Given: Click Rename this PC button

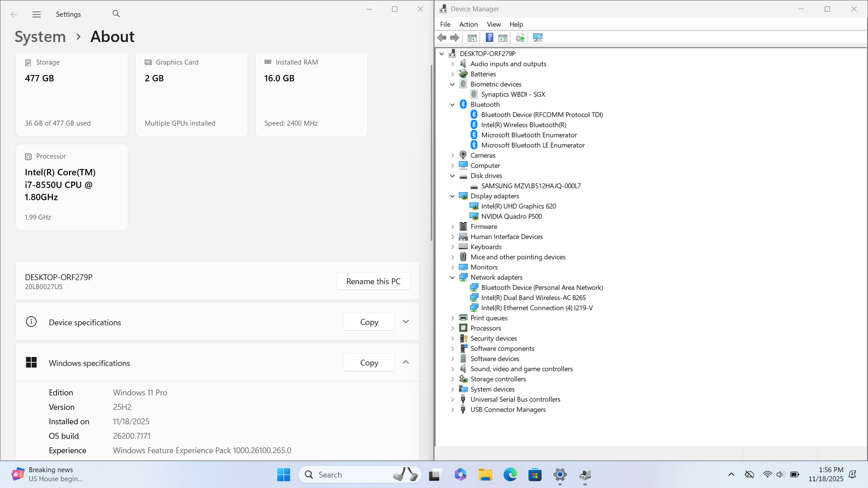Looking at the screenshot, I should [373, 281].
